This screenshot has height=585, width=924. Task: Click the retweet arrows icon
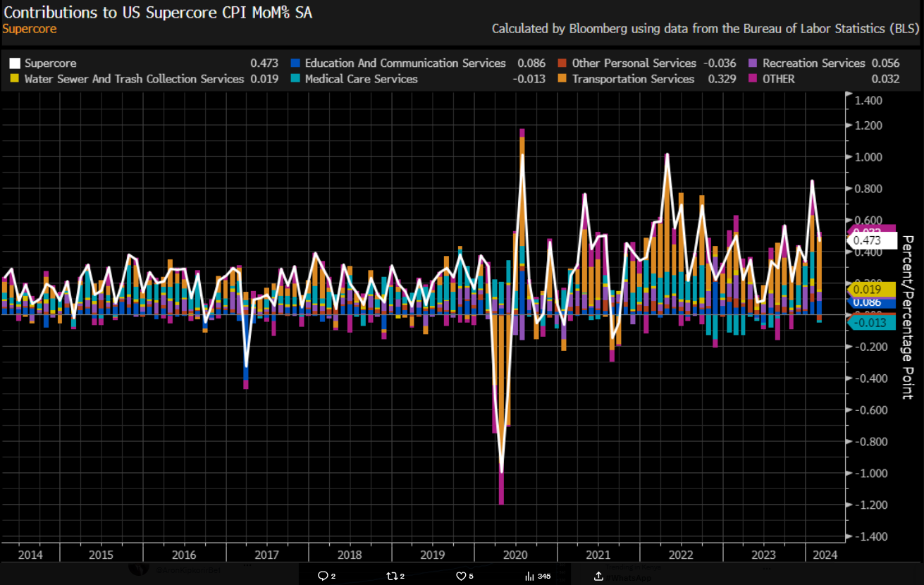point(391,576)
